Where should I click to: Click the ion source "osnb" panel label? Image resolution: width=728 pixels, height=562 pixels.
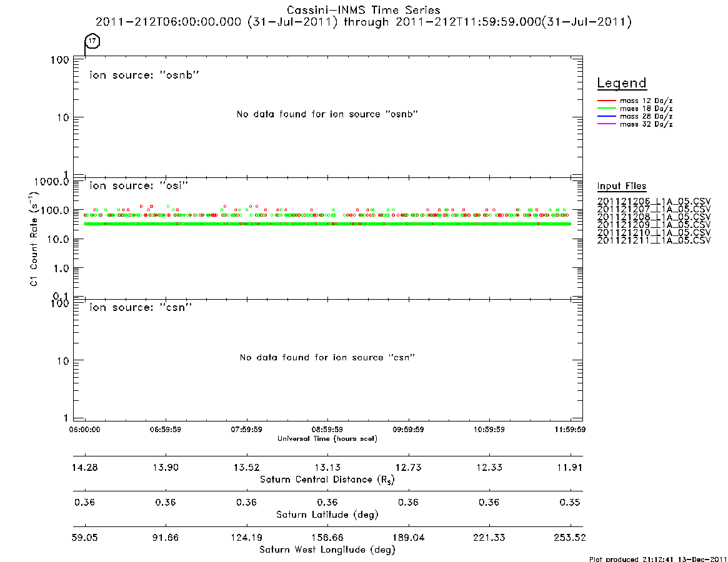tap(144, 75)
